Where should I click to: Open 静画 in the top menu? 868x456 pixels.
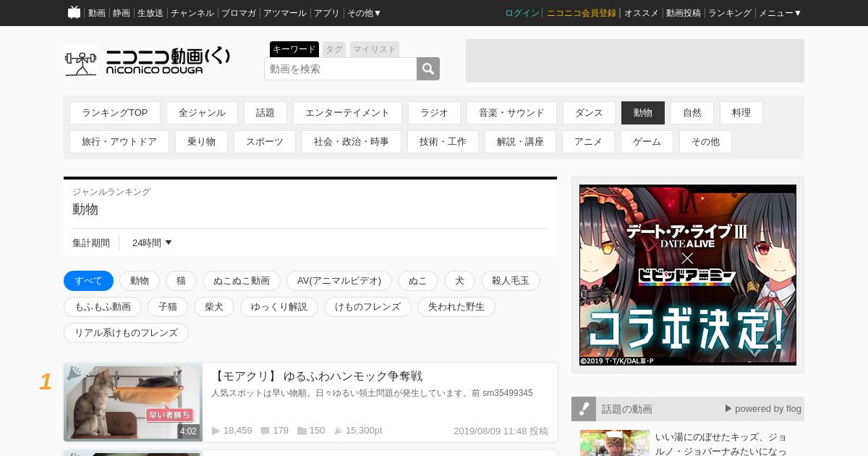122,13
